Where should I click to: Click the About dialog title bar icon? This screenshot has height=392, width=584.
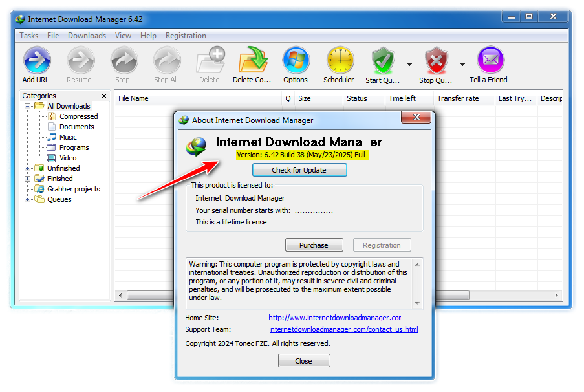pyautogui.click(x=184, y=120)
